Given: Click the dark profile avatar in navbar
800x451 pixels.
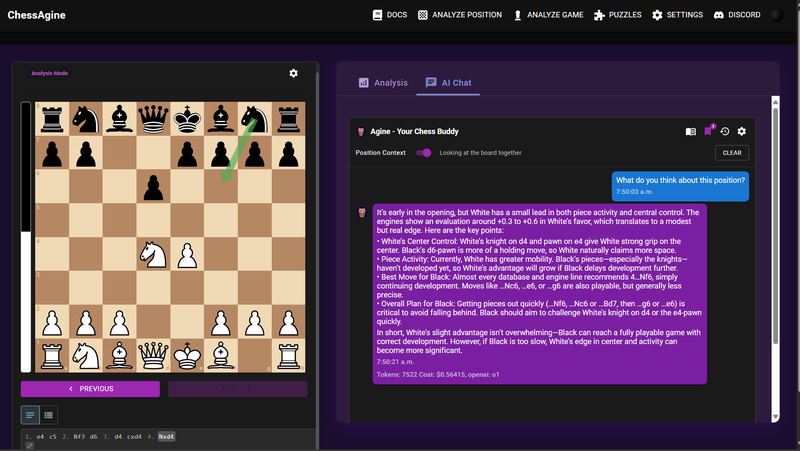Looking at the screenshot, I should coord(776,15).
